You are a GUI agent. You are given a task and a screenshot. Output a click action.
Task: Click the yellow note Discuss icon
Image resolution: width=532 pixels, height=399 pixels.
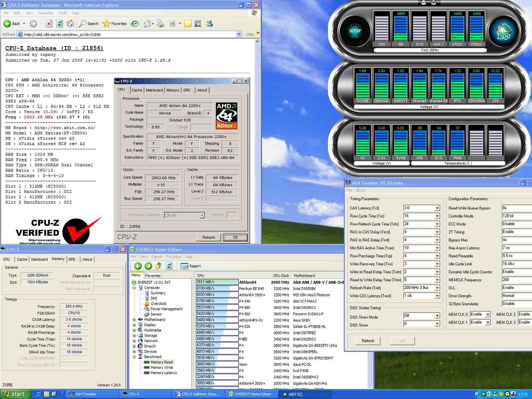click(188, 24)
